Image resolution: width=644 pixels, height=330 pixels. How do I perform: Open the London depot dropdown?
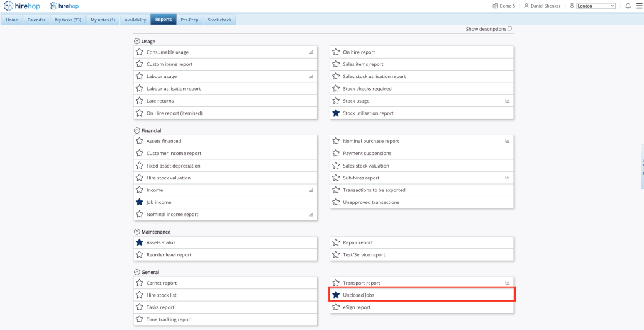click(x=596, y=6)
